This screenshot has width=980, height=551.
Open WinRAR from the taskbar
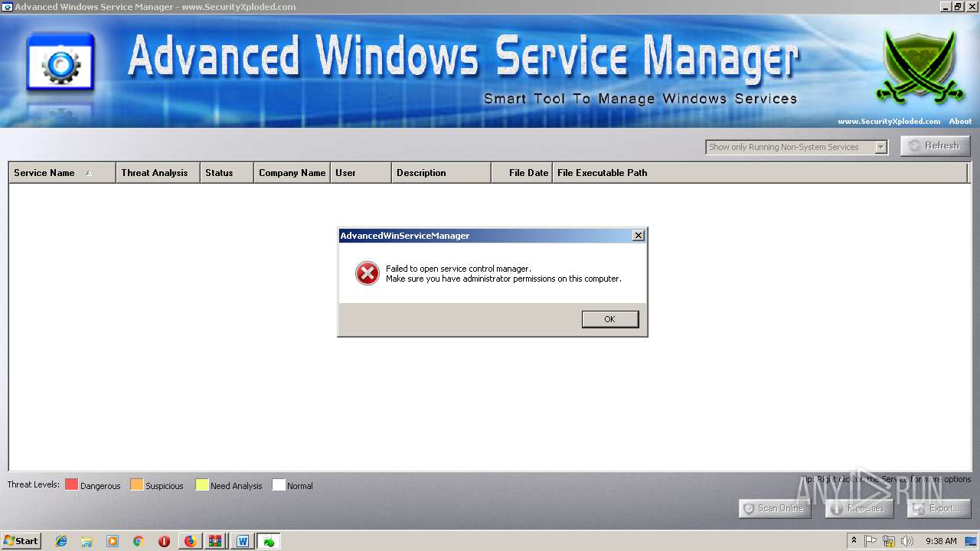[216, 541]
